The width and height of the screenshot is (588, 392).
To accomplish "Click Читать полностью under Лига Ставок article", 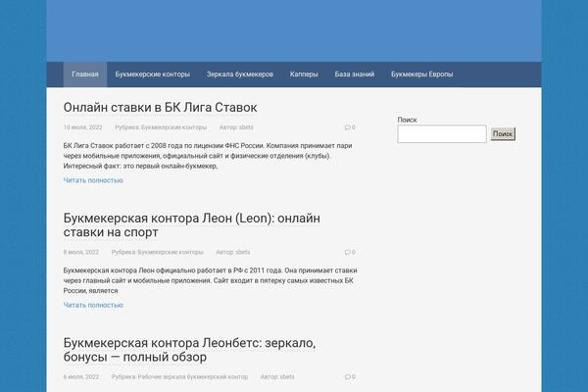I will coord(93,180).
